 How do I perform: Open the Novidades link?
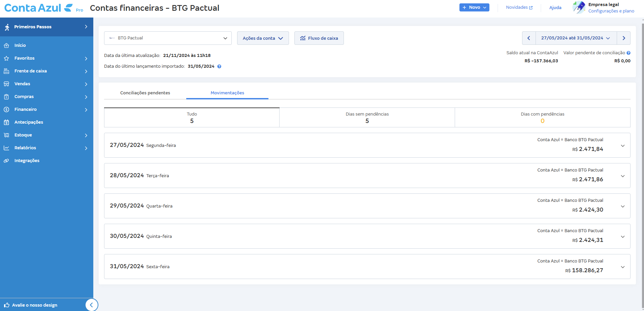[519, 7]
